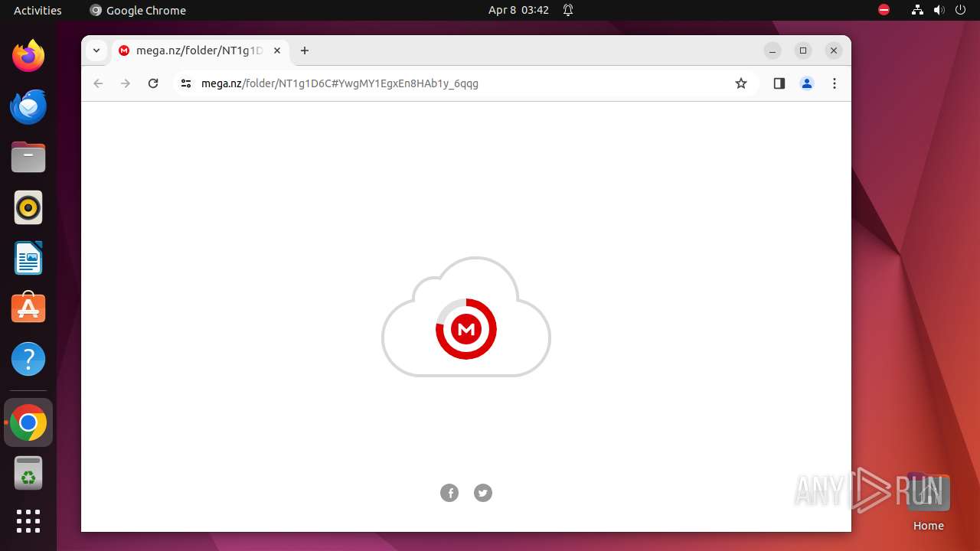Click the Google Chrome dock icon
980x551 pixels.
pos(28,422)
